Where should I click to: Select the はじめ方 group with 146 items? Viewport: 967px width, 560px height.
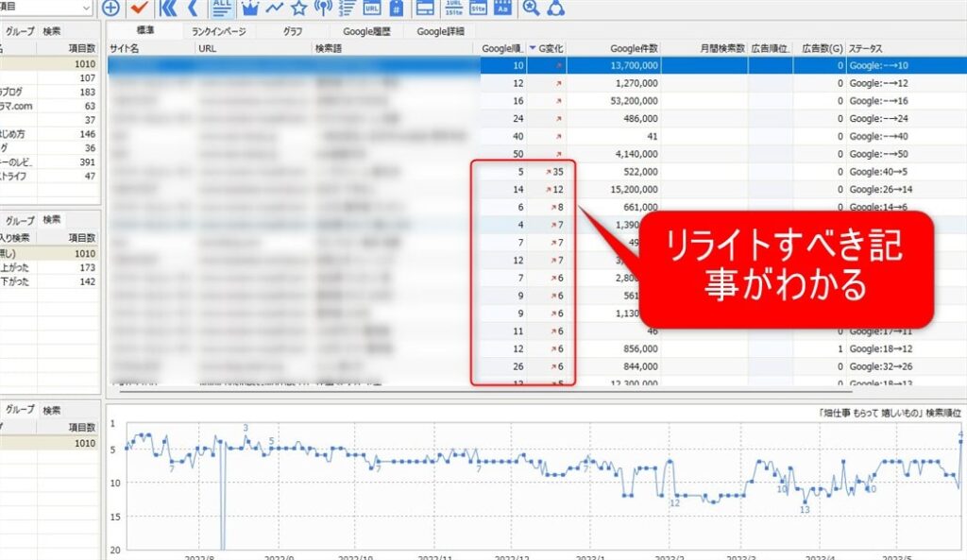point(49,134)
